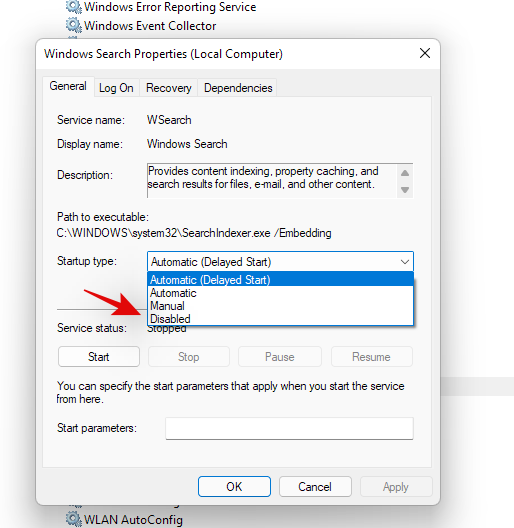Click the Windows Error Reporting Service gear icon

click(x=73, y=6)
